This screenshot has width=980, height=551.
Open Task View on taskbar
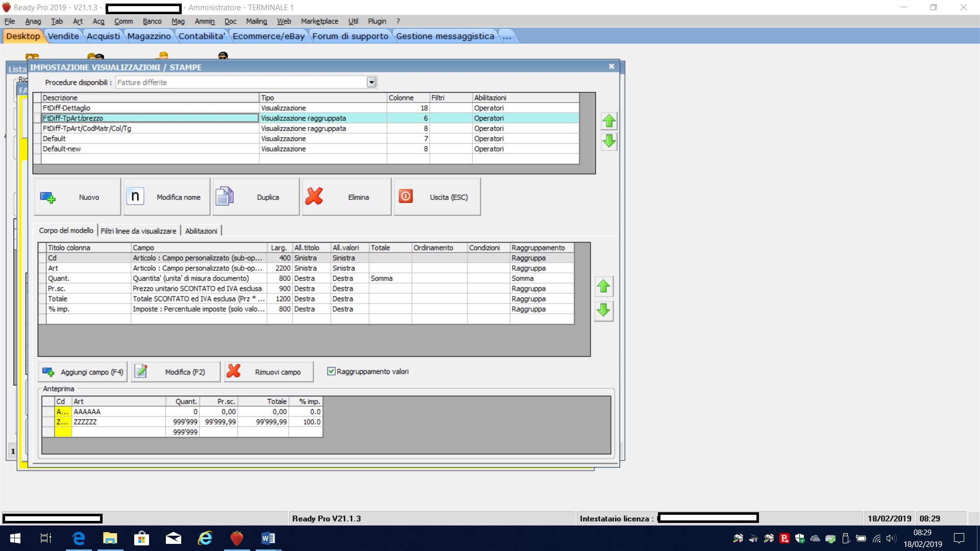pos(46,538)
